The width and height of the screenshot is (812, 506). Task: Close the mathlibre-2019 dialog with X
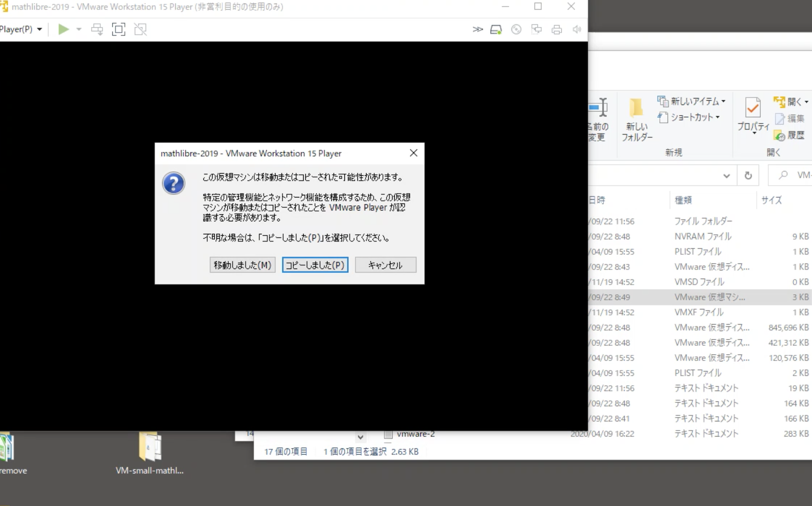(414, 153)
